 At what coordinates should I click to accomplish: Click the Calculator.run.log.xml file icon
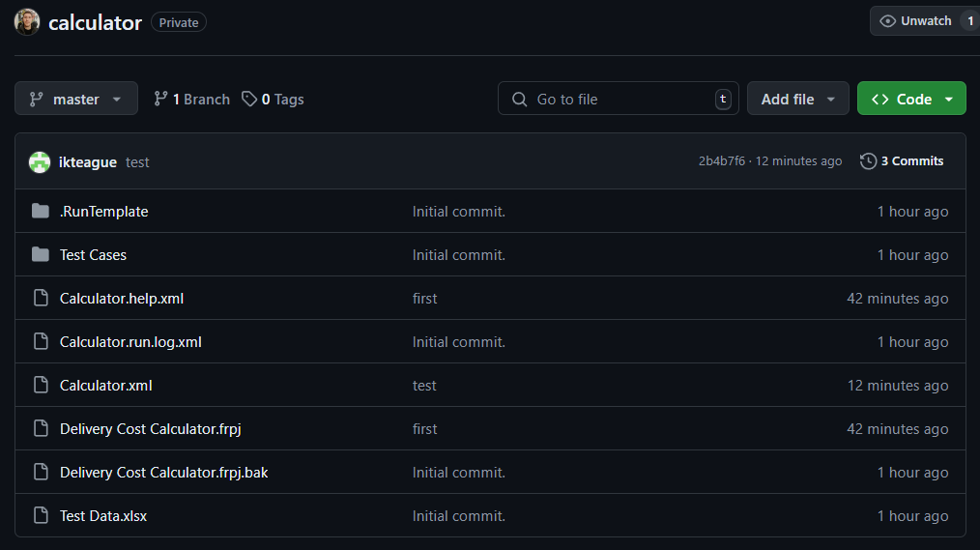coord(41,341)
